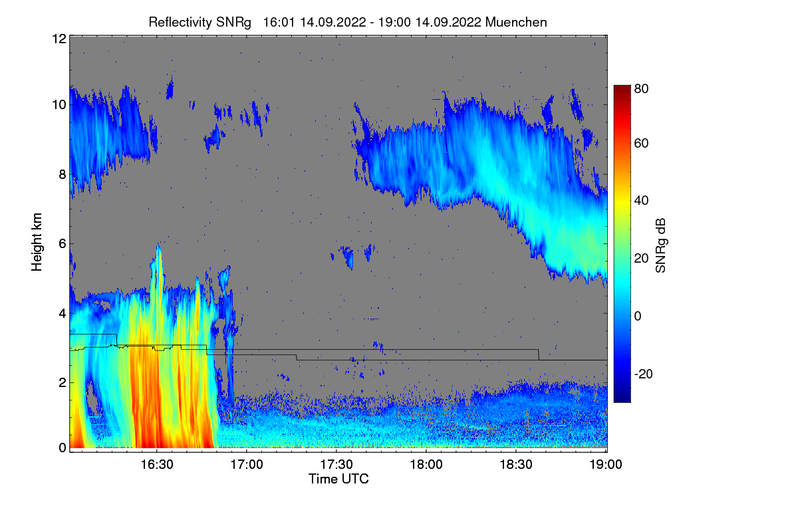Image resolution: width=798 pixels, height=532 pixels.
Task: Click the x-axis tick label '18:30'
Action: [516, 464]
